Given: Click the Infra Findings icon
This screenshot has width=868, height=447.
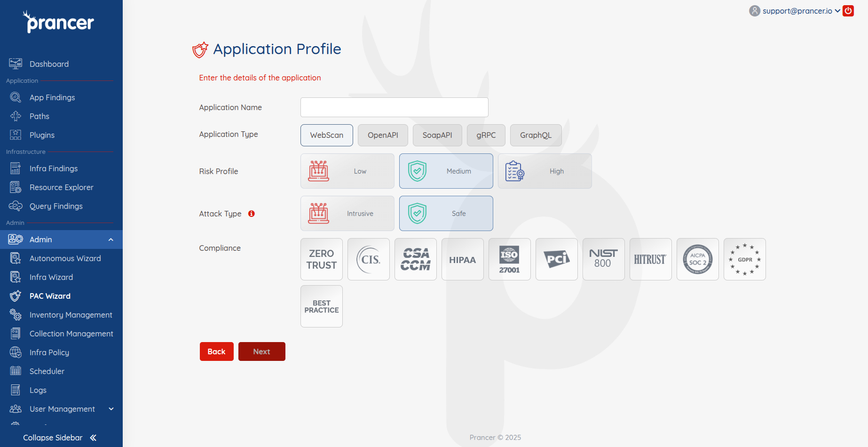Looking at the screenshot, I should pyautogui.click(x=16, y=168).
